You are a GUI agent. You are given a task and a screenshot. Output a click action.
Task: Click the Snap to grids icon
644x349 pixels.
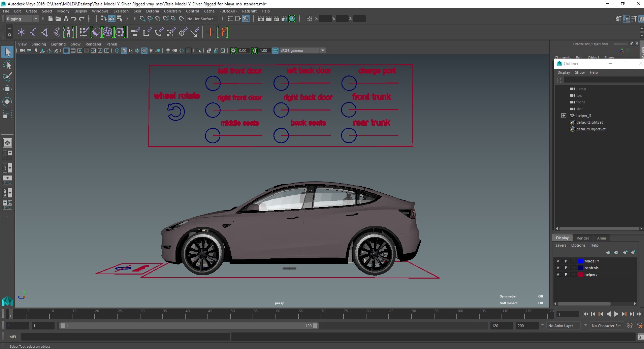(142, 19)
